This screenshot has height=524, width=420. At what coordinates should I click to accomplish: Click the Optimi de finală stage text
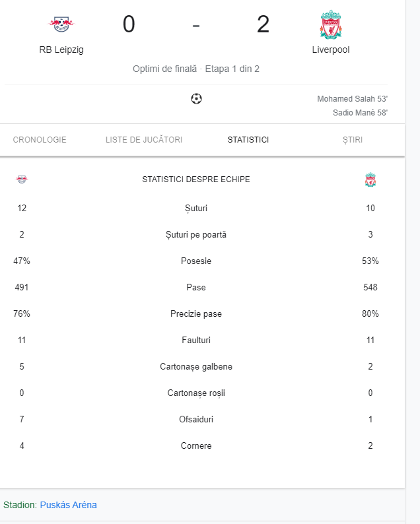(164, 69)
